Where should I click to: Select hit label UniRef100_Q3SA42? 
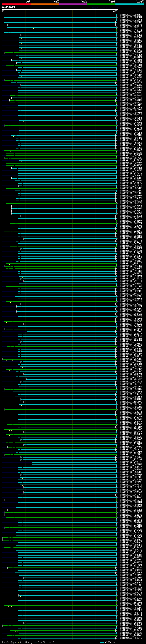(x=131, y=151)
